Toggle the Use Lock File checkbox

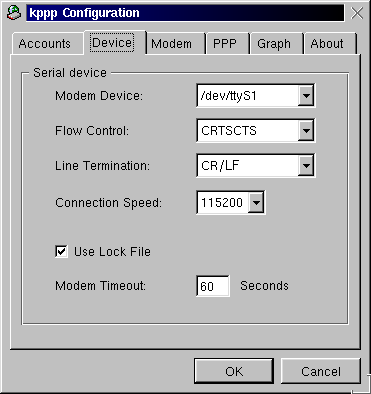61,252
